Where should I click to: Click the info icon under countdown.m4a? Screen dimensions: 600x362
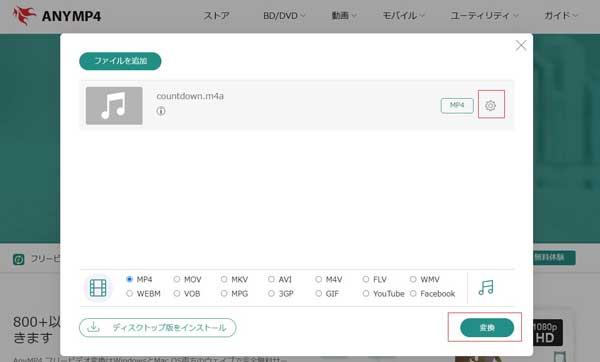pos(161,111)
